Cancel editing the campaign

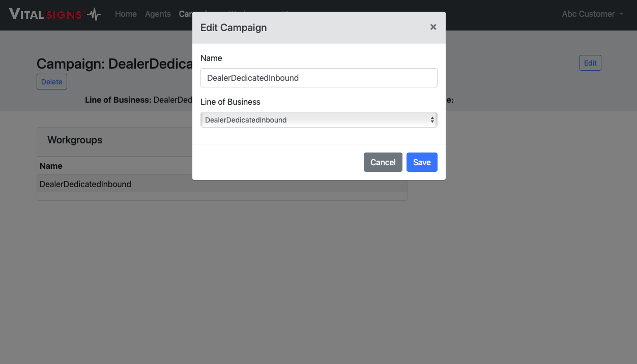coord(383,162)
